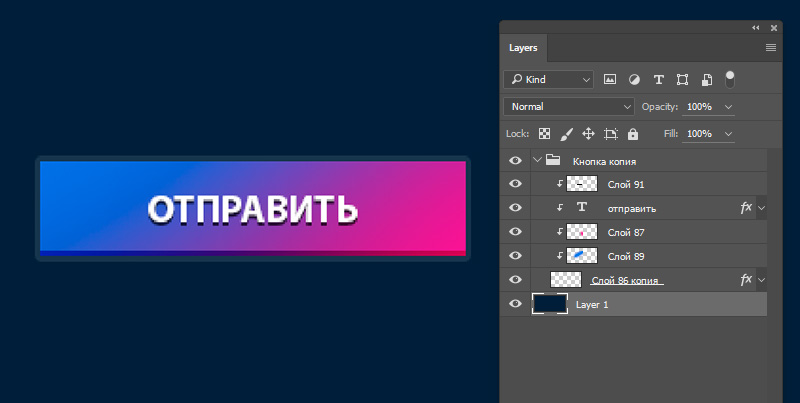The width and height of the screenshot is (800, 403).
Task: Lock image pixels brush icon
Action: 566,134
